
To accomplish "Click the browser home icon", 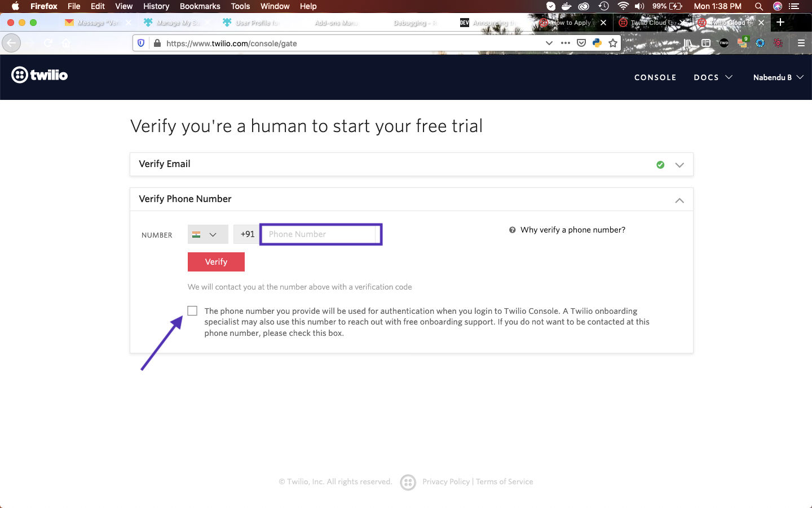I will (x=67, y=43).
